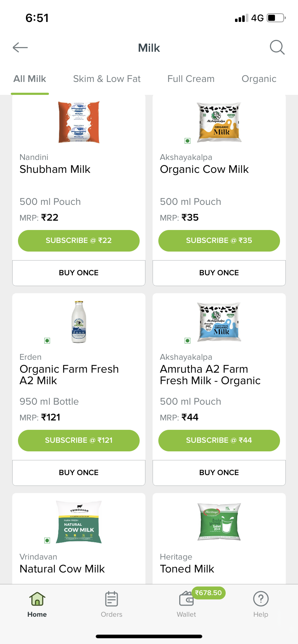Subscribe to Akshayakalpa Organic Cow Milk ₹35
This screenshot has height=644, width=298.
pyautogui.click(x=219, y=240)
